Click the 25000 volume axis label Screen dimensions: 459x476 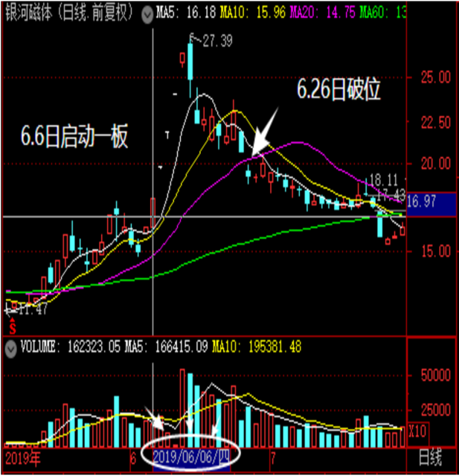[436, 411]
